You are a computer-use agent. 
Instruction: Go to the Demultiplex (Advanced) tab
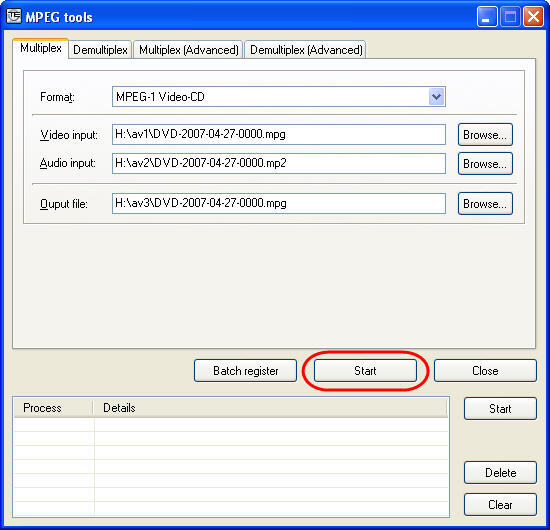[x=306, y=49]
